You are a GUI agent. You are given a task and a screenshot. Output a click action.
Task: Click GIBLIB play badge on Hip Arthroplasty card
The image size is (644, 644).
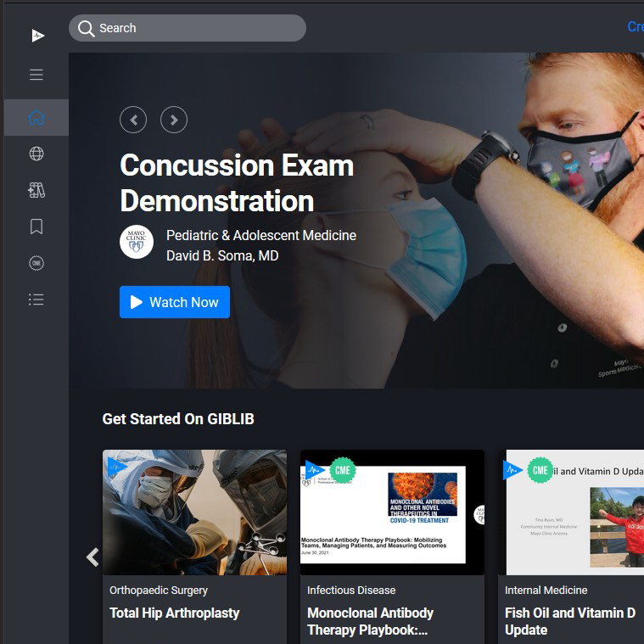116,467
